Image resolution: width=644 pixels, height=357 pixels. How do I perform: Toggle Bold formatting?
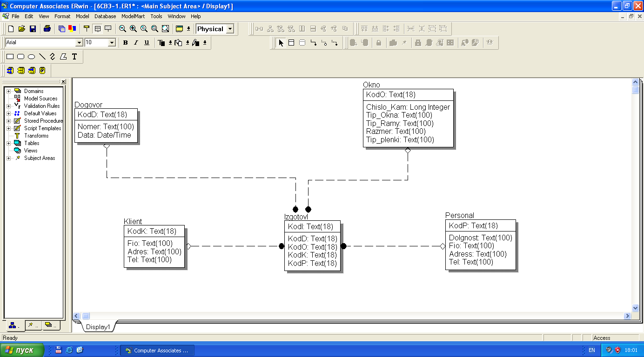tap(125, 43)
